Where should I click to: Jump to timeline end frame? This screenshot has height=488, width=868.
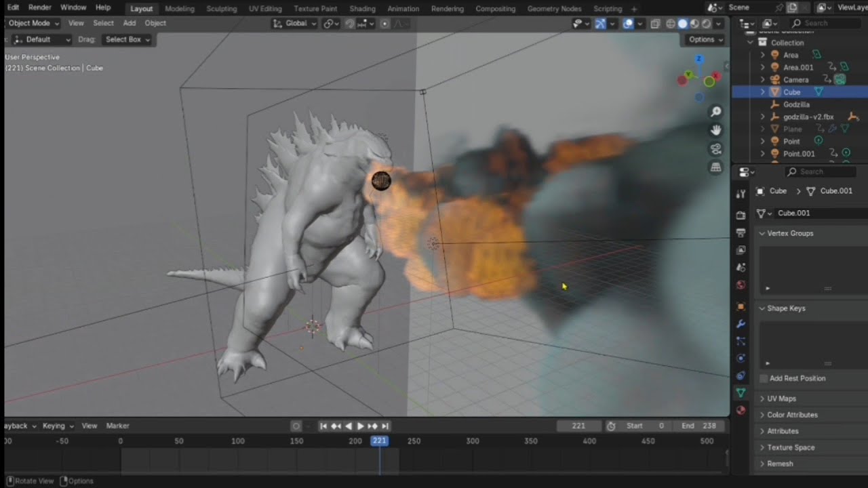click(385, 426)
